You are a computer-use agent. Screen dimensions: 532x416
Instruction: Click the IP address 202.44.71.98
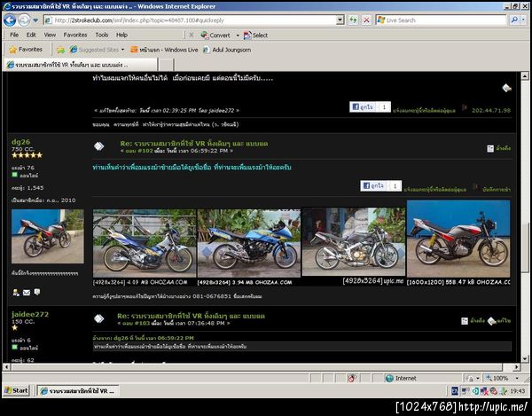(x=491, y=110)
